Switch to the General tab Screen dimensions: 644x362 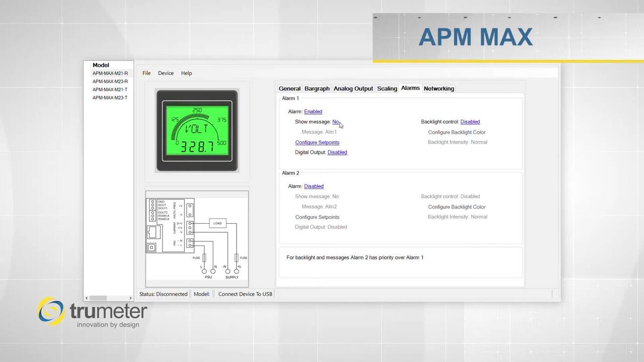click(x=289, y=88)
